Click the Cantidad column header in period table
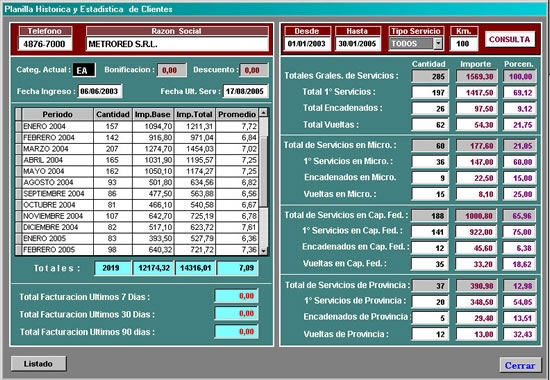Screen dimensions: 550x380 [x=113, y=114]
